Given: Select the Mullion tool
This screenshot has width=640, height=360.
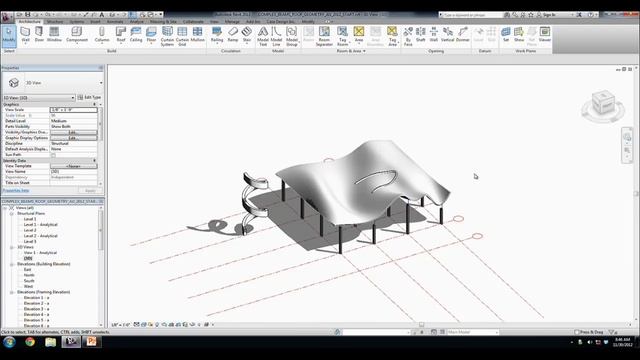Looking at the screenshot, I should pyautogui.click(x=198, y=34).
